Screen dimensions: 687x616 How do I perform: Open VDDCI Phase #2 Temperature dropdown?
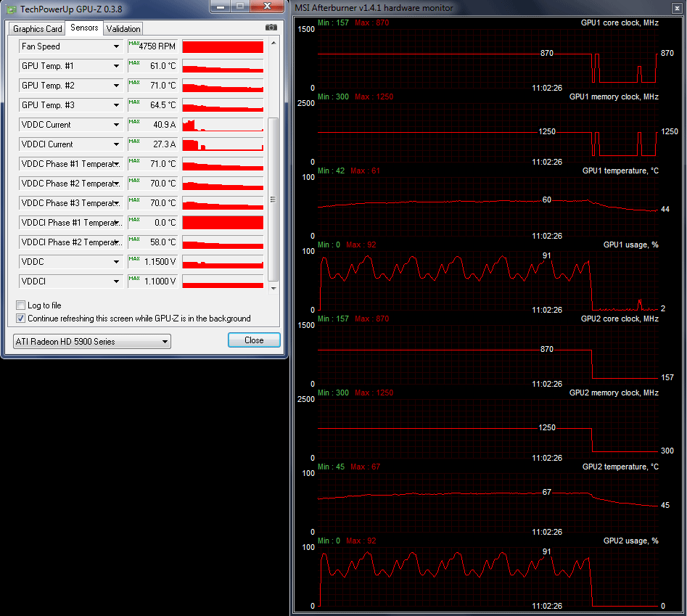(116, 242)
